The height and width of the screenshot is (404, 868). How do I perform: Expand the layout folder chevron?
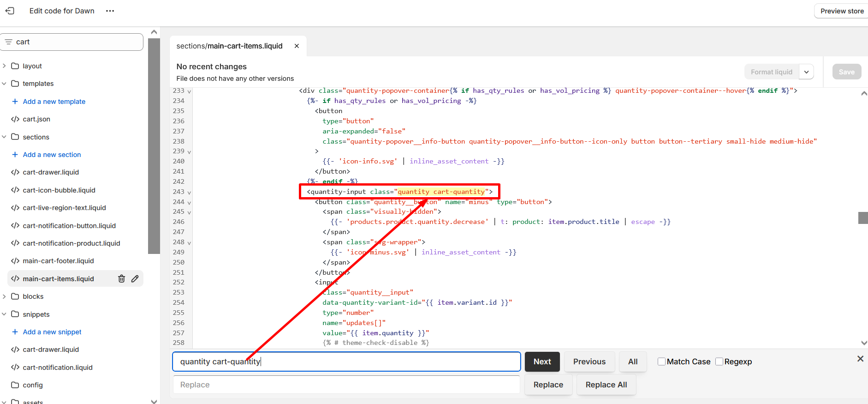pos(4,66)
